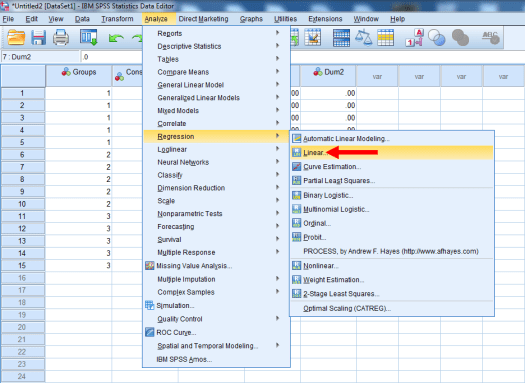Viewport: 525px width, 383px height.
Task: Toggle the Value Labels icon
Action: point(415,37)
